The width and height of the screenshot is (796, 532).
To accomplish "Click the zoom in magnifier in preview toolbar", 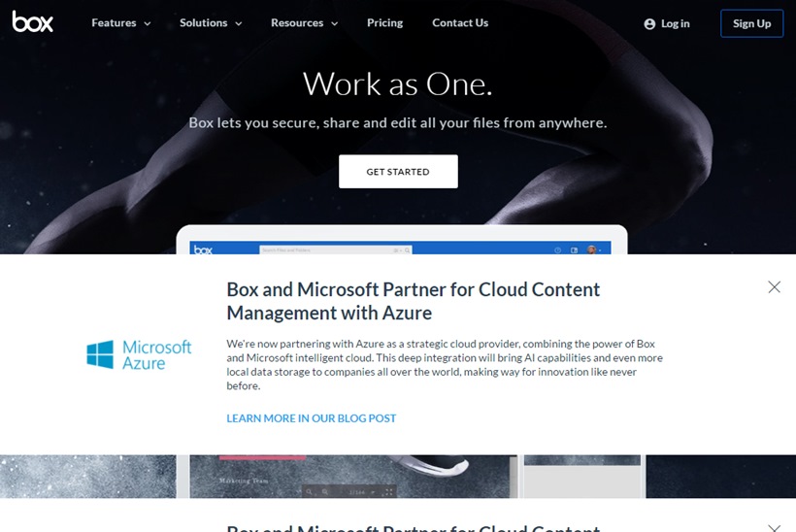I will (x=325, y=492).
